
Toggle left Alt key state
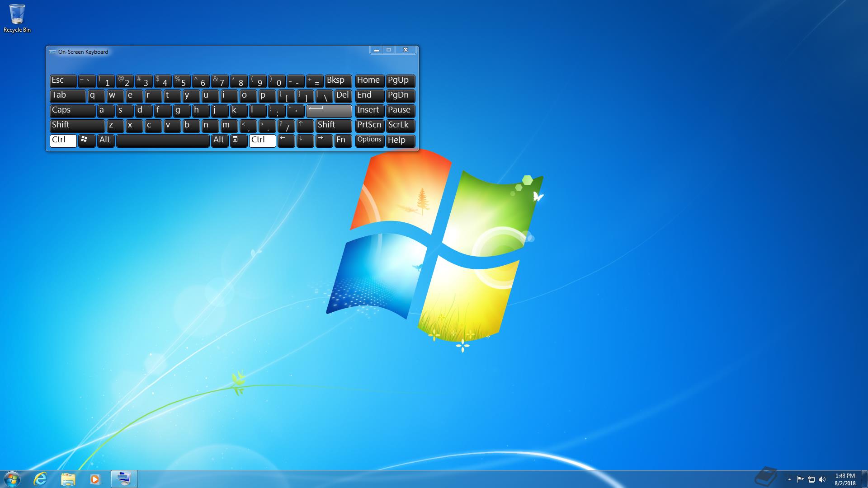click(x=104, y=140)
